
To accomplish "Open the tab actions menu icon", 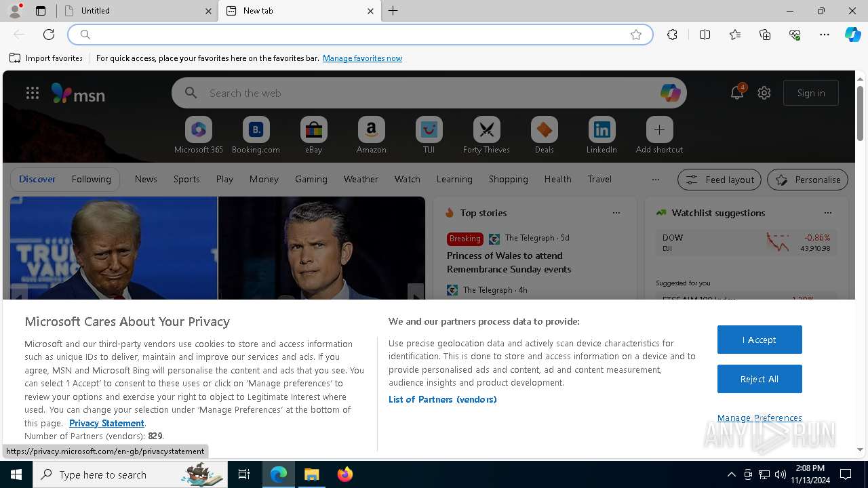I will click(41, 11).
